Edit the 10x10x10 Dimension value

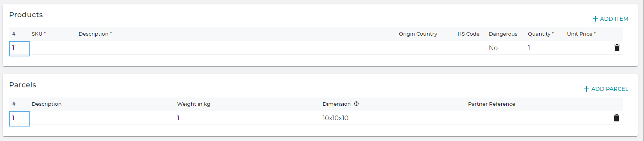point(335,118)
